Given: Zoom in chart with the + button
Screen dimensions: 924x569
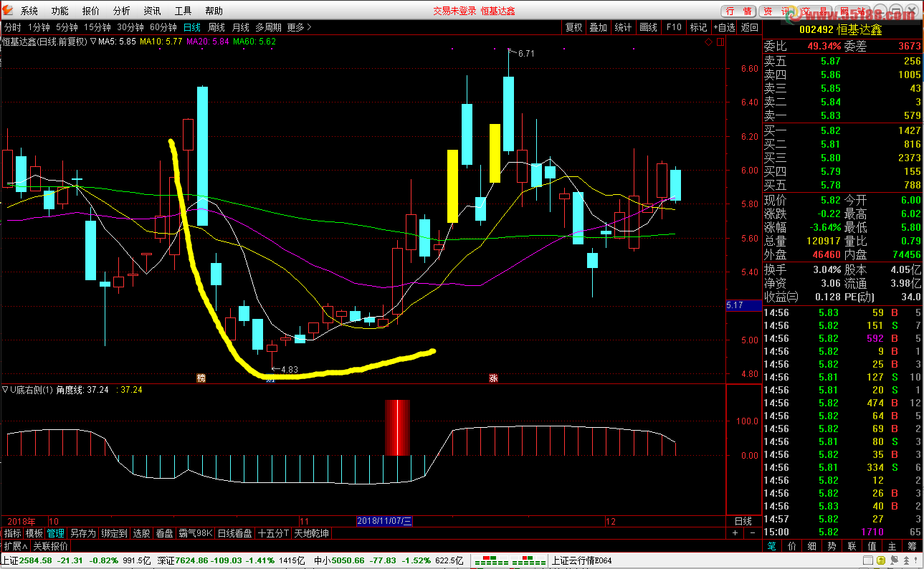Looking at the screenshot, I should (735, 533).
